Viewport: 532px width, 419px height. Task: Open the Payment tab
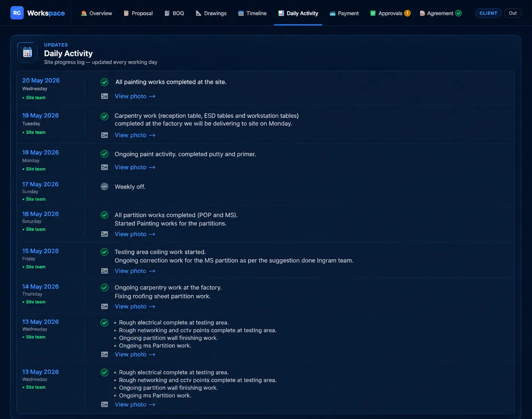344,13
